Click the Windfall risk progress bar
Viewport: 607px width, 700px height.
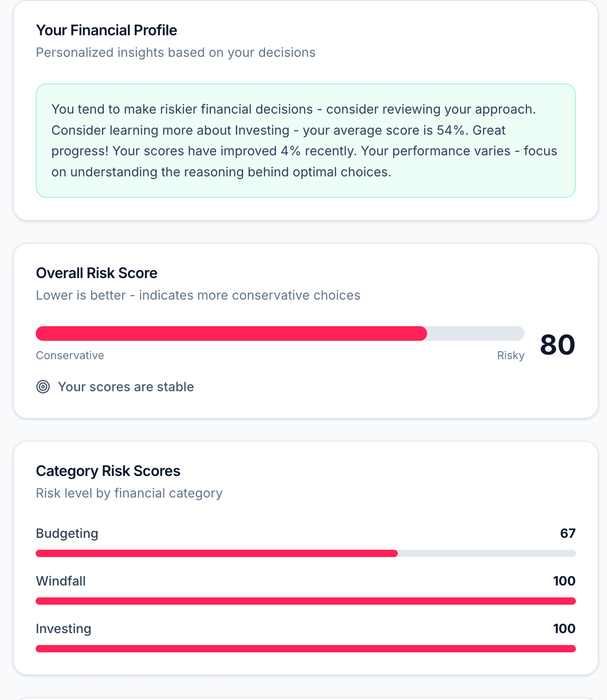(305, 601)
